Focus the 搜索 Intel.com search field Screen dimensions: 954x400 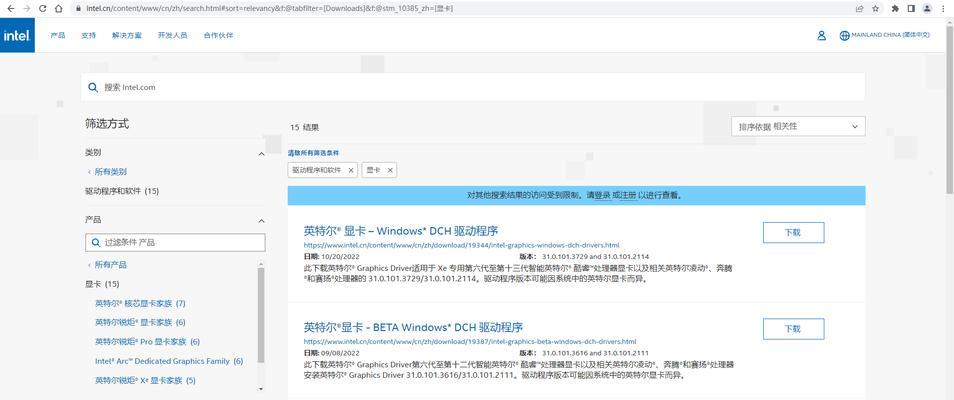click(473, 87)
